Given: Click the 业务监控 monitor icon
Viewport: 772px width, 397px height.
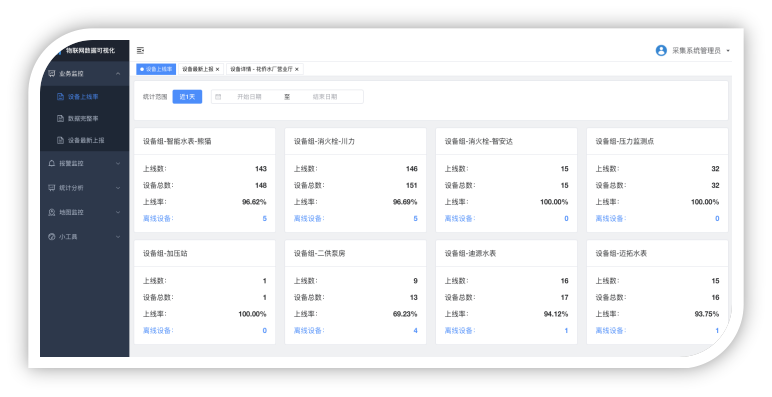Looking at the screenshot, I should click(52, 73).
